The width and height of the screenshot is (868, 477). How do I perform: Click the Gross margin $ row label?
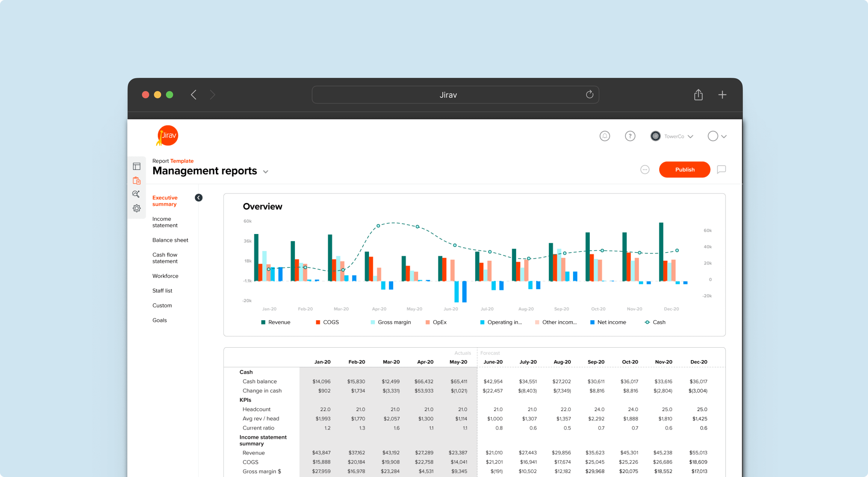coord(261,471)
